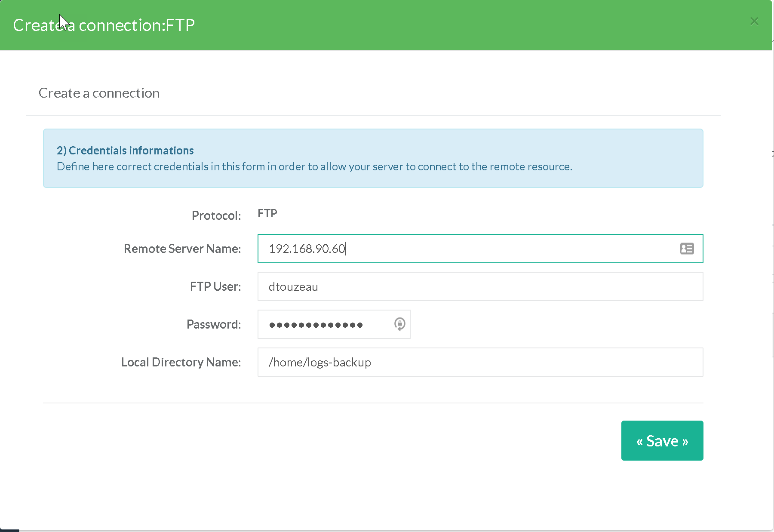Screen dimensions: 774x532
Task: Click into the FTP User text field
Action: coord(480,286)
